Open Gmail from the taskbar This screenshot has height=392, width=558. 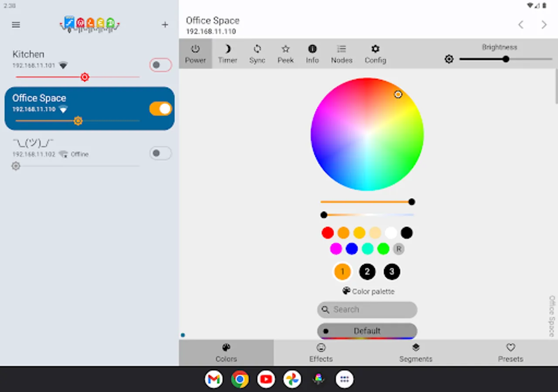[214, 379]
